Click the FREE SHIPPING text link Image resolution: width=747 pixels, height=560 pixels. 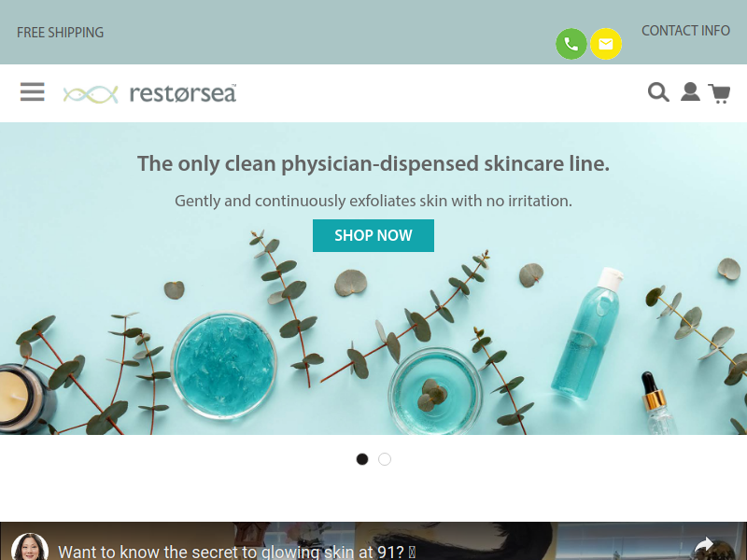[60, 33]
